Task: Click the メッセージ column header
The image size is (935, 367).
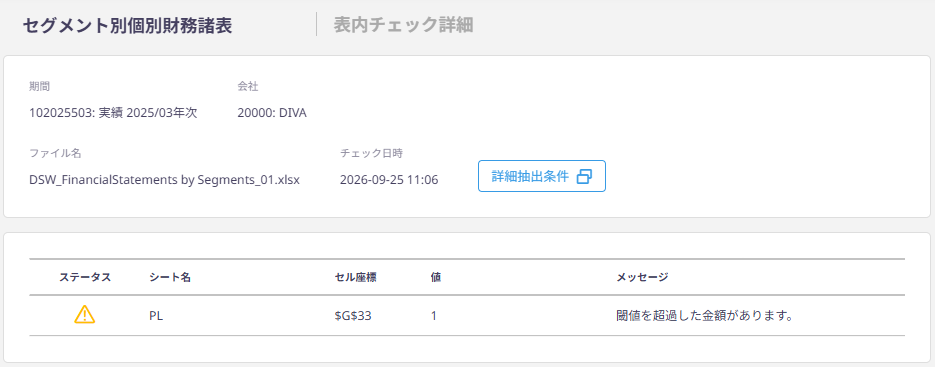Action: pos(642,277)
